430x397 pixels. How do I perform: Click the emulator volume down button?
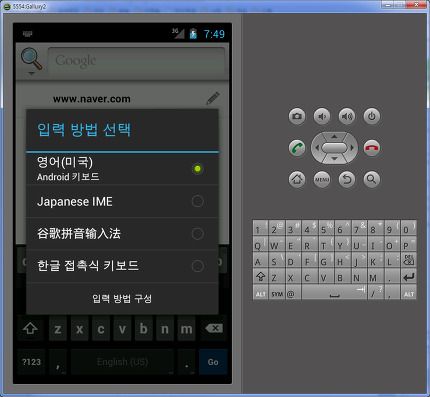pos(322,116)
